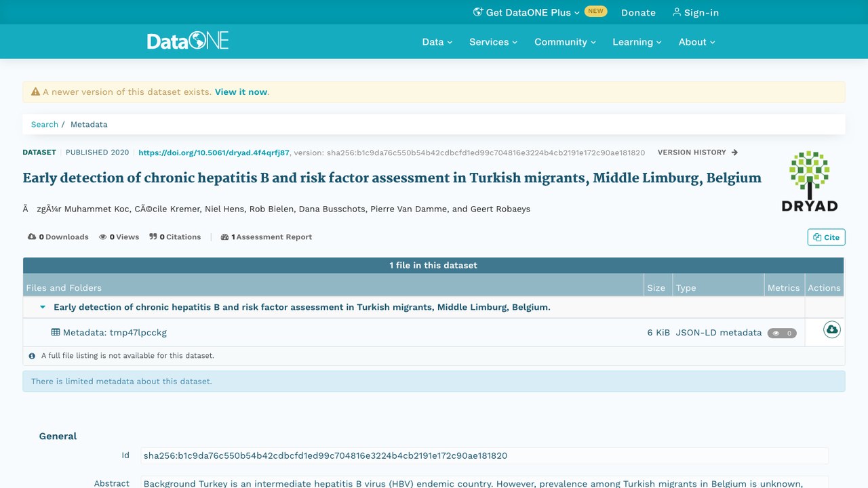
Task: Open the Dryad repository logo
Action: pos(810,181)
